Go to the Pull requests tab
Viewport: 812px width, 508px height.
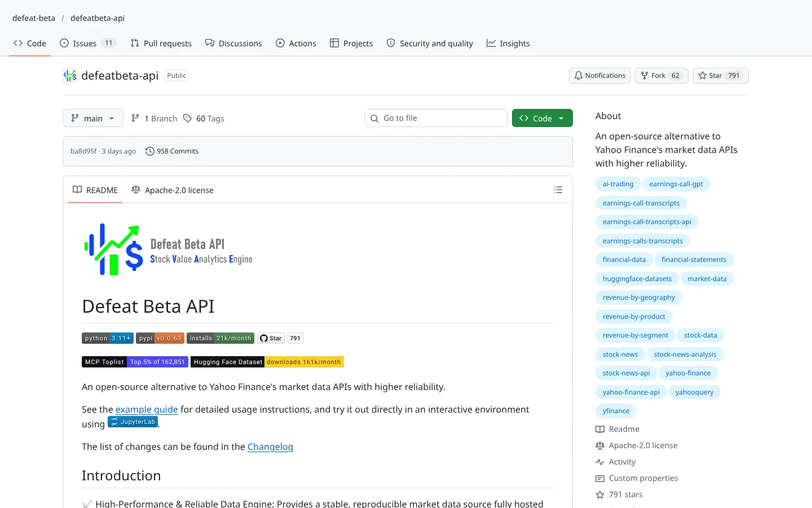point(161,43)
